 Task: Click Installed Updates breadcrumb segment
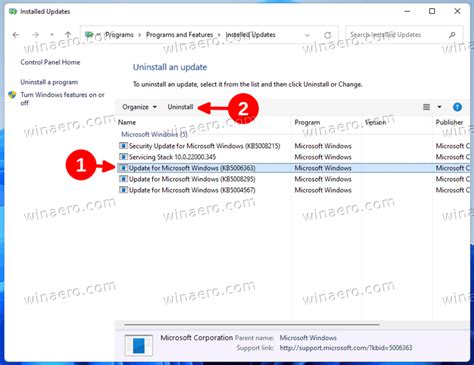pyautogui.click(x=250, y=35)
